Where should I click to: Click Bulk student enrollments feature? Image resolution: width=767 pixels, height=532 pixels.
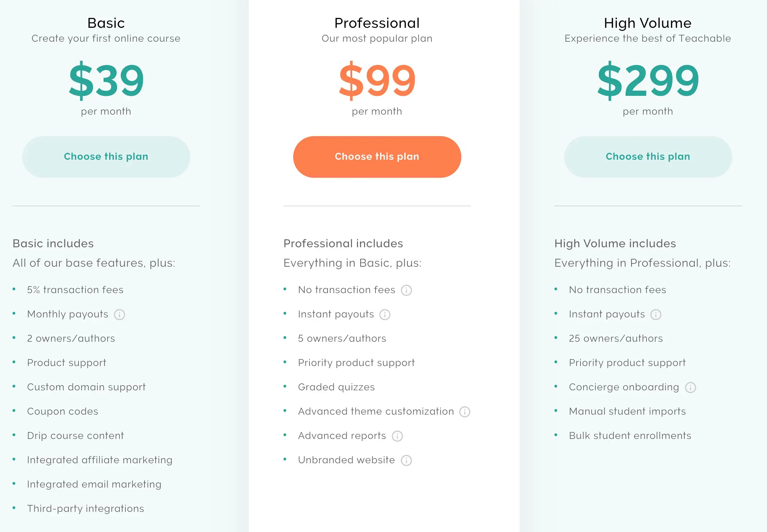point(630,436)
